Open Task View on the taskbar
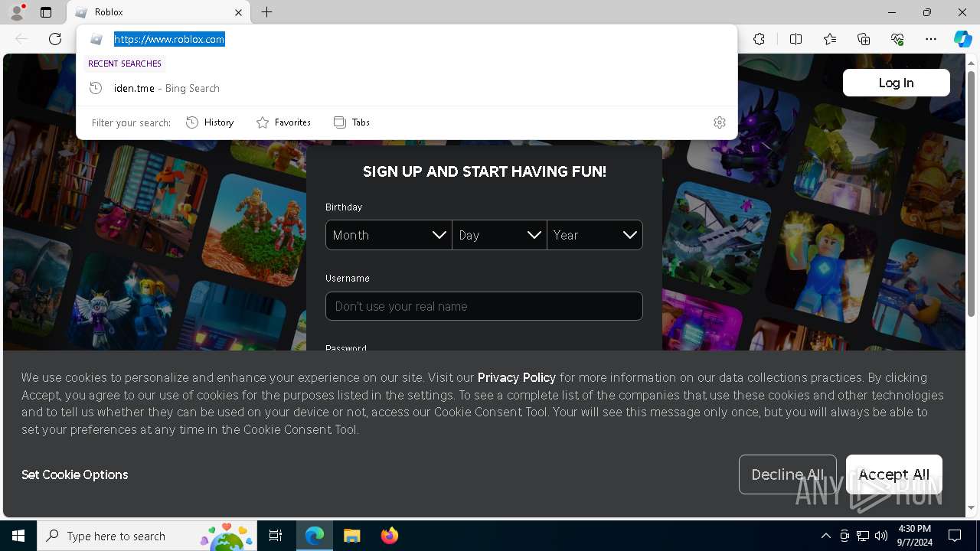The image size is (980, 551). (276, 536)
